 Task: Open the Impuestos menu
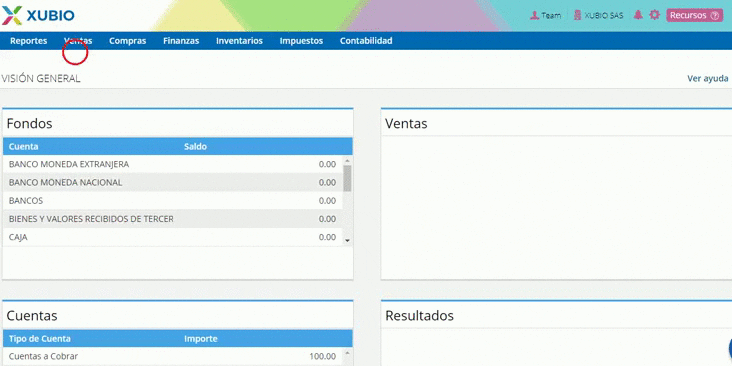tap(301, 41)
